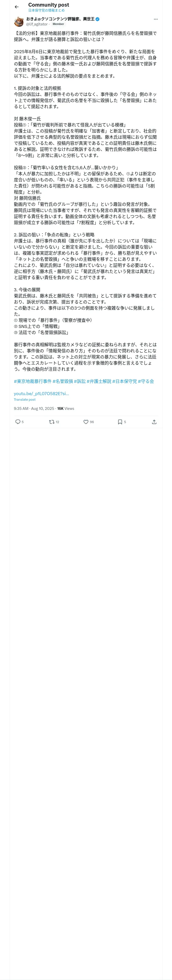Open hashtag #守る会
Viewport: 172px width, 980px height.
click(x=146, y=381)
